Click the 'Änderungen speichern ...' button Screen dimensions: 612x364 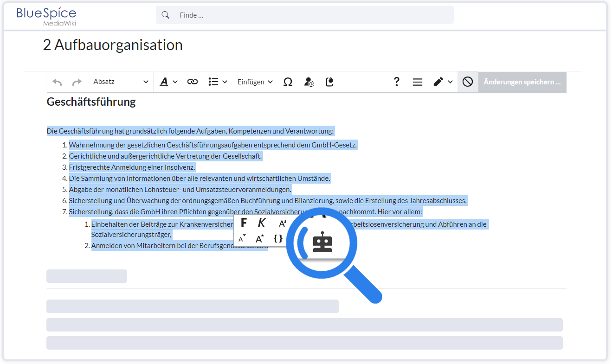pos(522,82)
